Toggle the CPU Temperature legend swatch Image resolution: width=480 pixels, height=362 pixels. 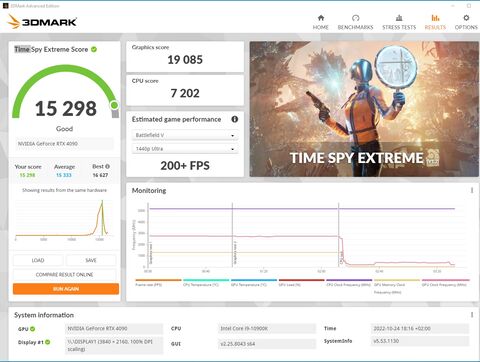[x=206, y=280]
